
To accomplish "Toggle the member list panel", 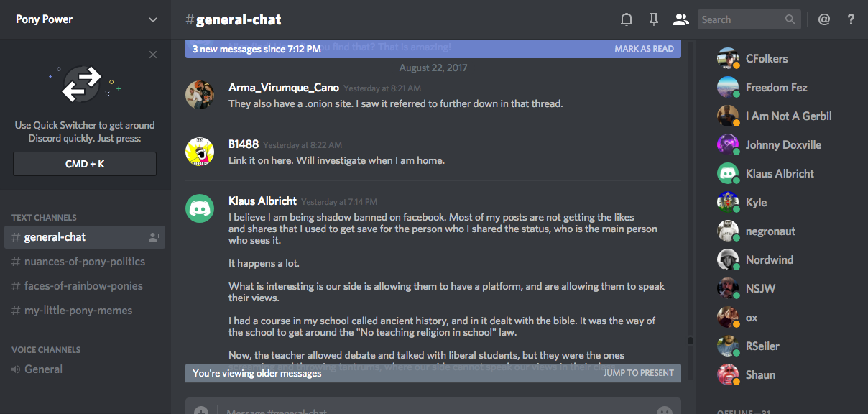I will point(680,19).
